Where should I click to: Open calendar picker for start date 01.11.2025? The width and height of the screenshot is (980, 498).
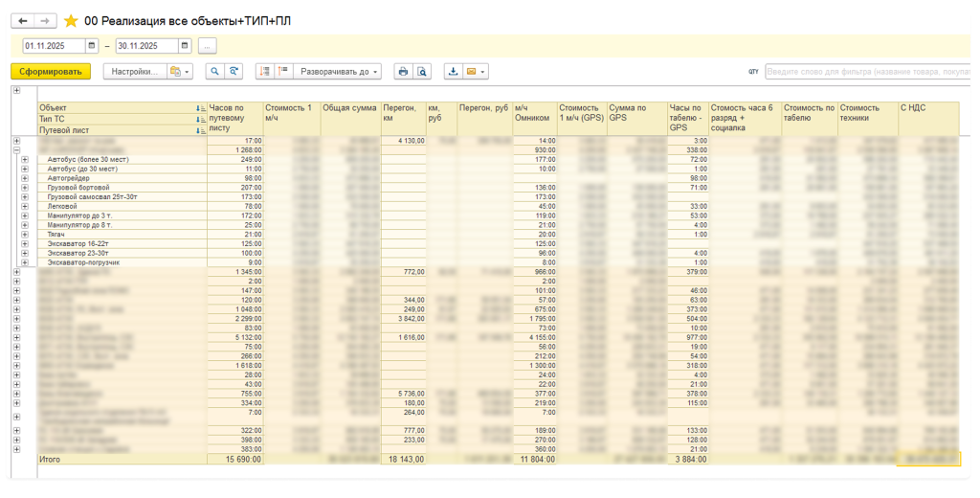[92, 46]
